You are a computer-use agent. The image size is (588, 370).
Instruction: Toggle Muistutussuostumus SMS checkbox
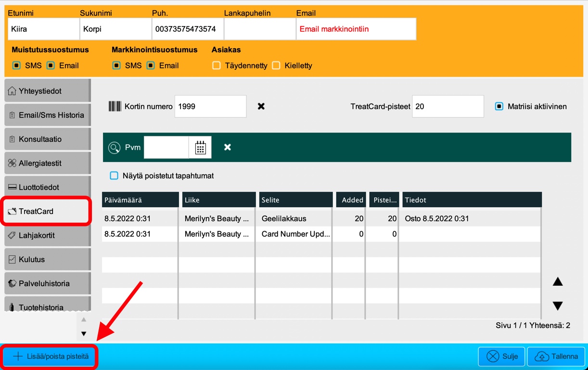16,66
